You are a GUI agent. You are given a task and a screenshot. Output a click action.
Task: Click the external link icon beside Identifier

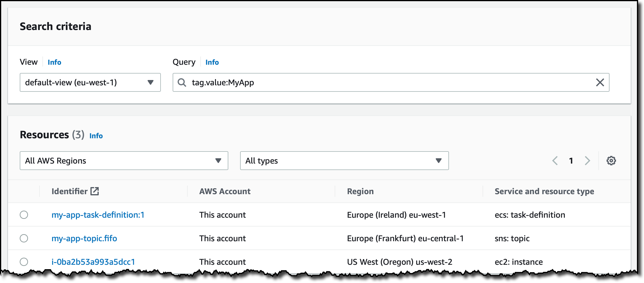pyautogui.click(x=95, y=191)
